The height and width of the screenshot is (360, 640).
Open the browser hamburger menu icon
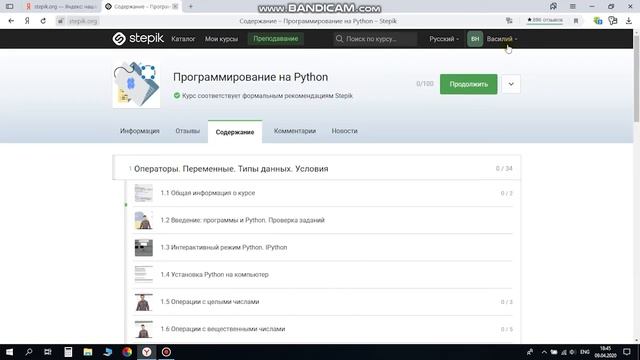573,7
